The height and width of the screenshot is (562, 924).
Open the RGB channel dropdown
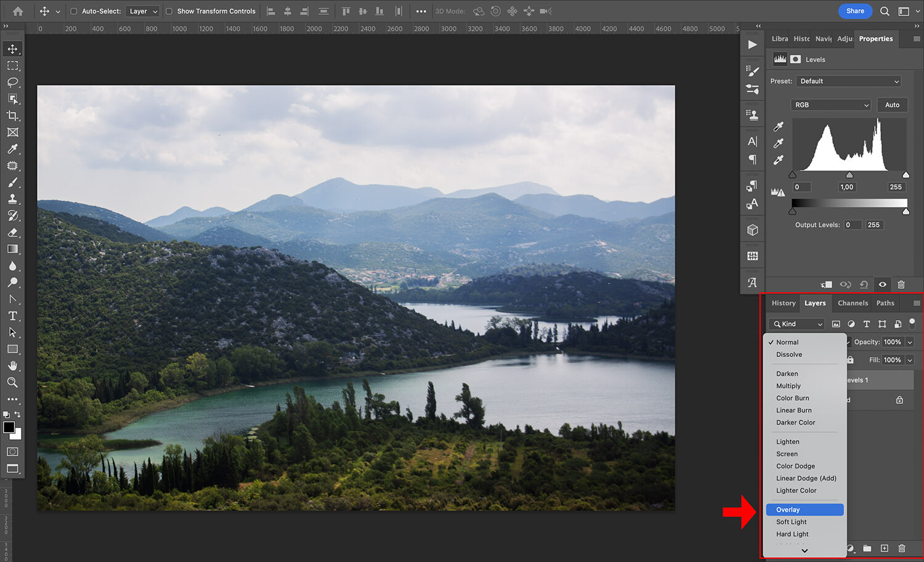830,105
